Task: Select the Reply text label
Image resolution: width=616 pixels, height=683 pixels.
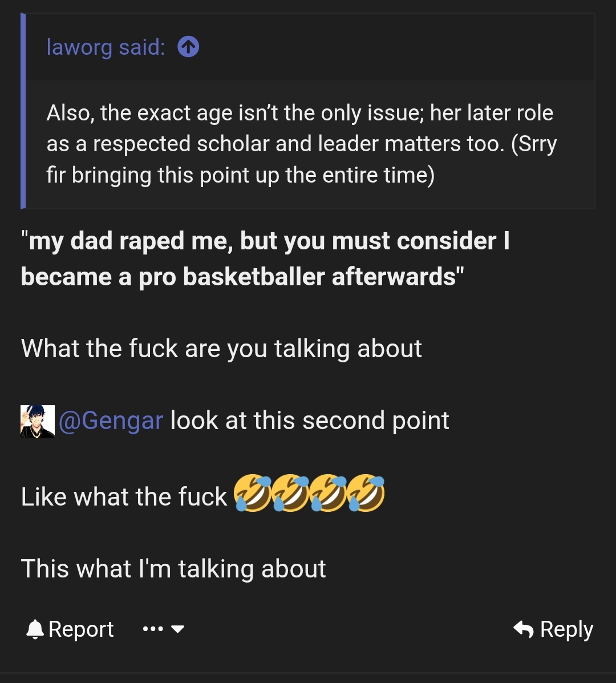Action: pyautogui.click(x=566, y=629)
